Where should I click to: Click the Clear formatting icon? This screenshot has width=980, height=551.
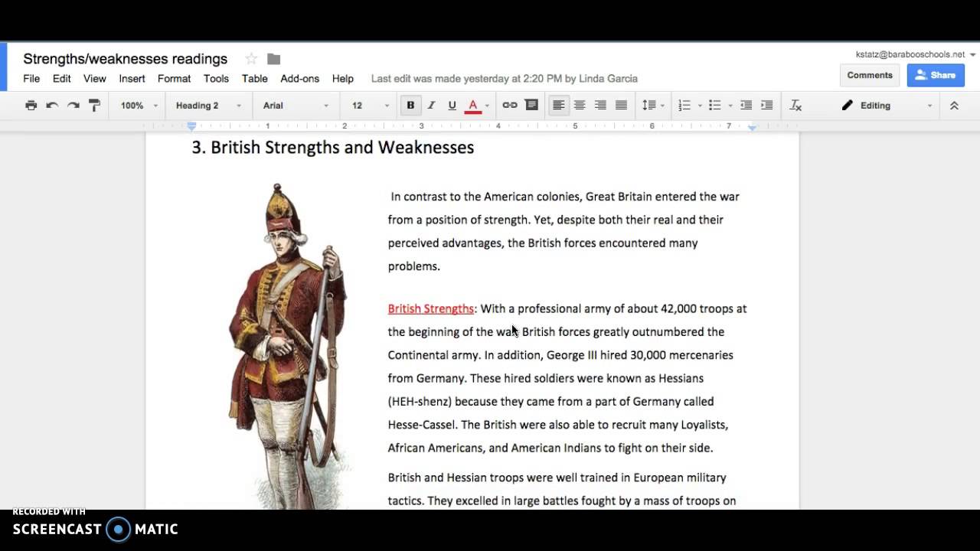(795, 106)
